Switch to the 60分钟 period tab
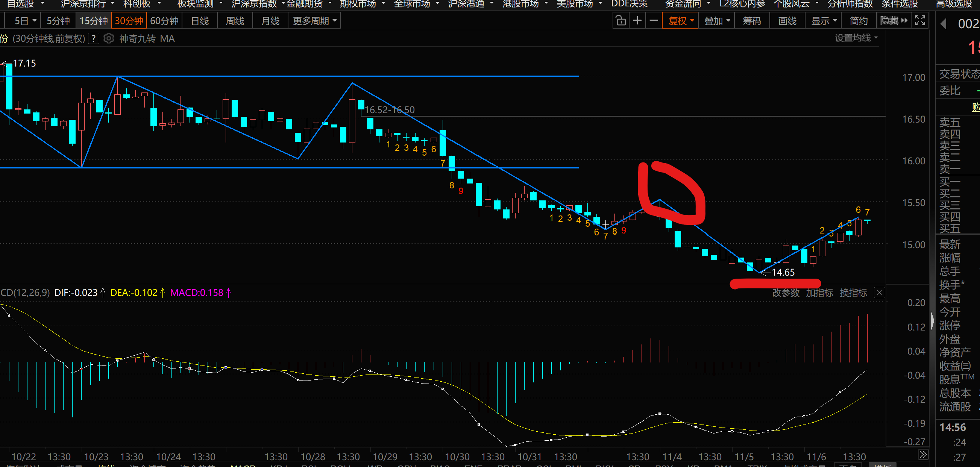 click(x=164, y=21)
